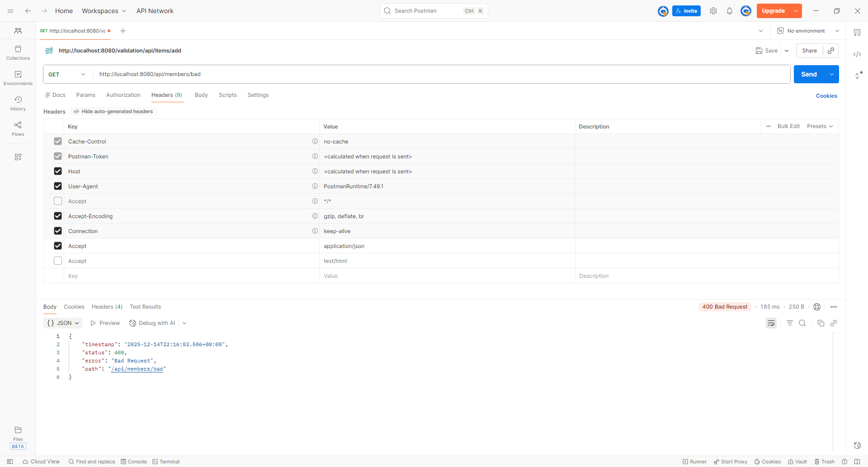The height and width of the screenshot is (467, 868).
Task: Click the Invite button
Action: 686,11
